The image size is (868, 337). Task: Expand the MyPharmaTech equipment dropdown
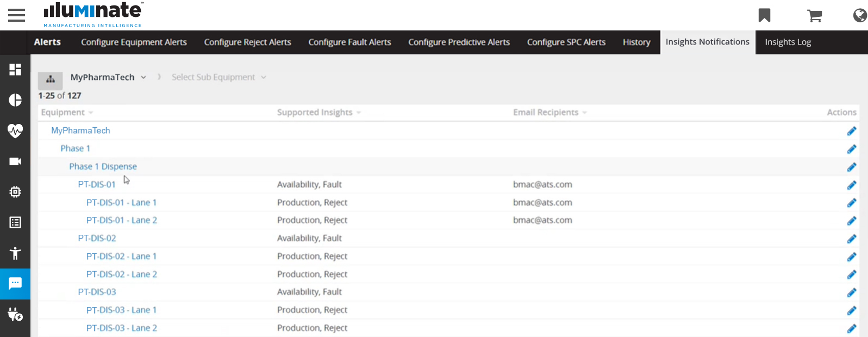tap(108, 77)
